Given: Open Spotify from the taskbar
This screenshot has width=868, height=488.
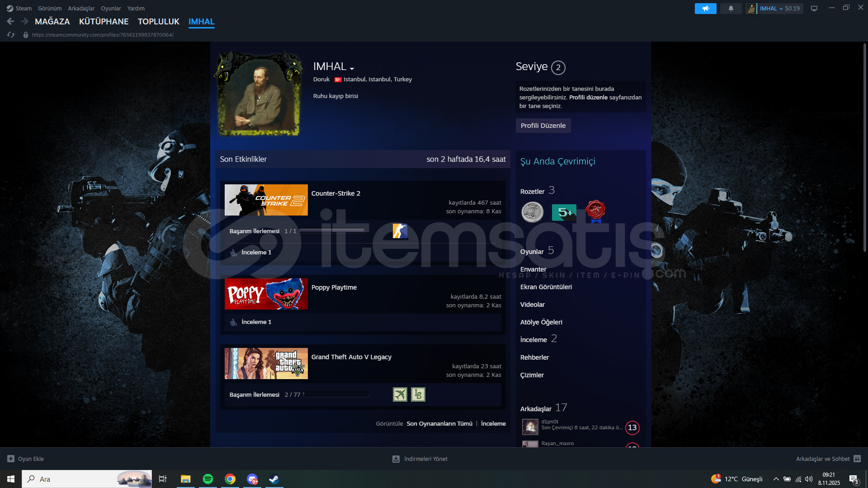Looking at the screenshot, I should pos(208,479).
